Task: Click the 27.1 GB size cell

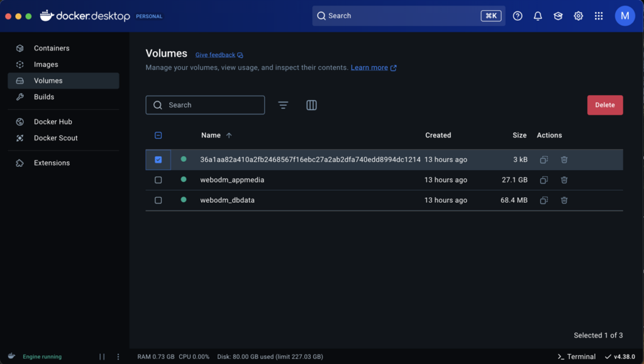Action: coord(514,179)
